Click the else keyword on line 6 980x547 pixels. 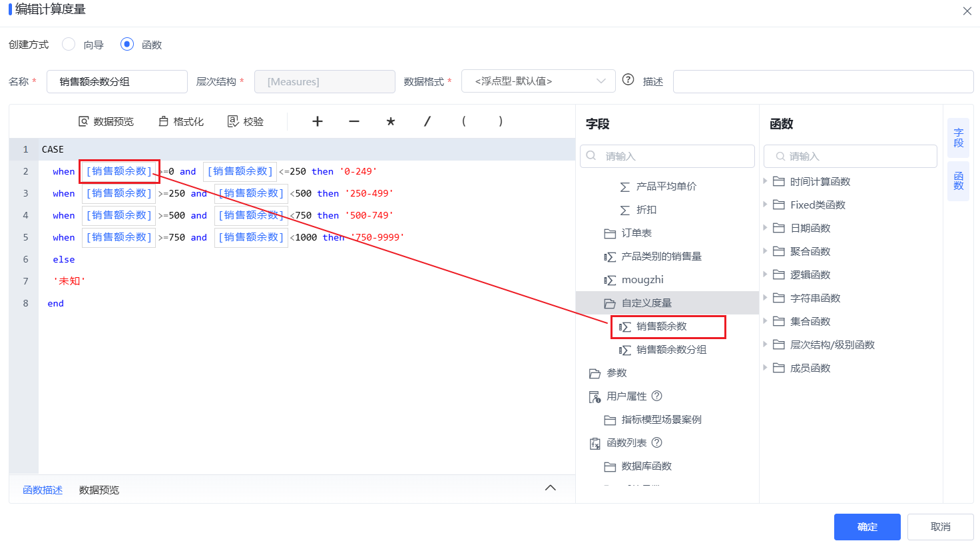tap(64, 259)
